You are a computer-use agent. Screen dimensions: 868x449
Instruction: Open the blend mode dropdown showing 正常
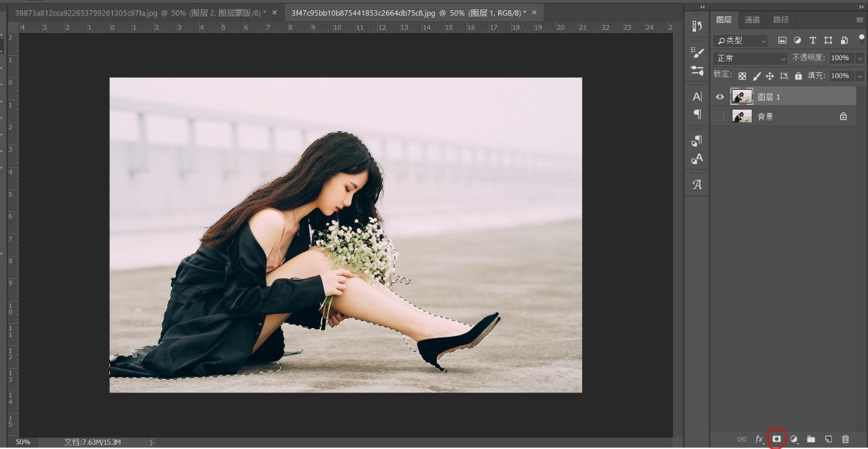pos(749,58)
